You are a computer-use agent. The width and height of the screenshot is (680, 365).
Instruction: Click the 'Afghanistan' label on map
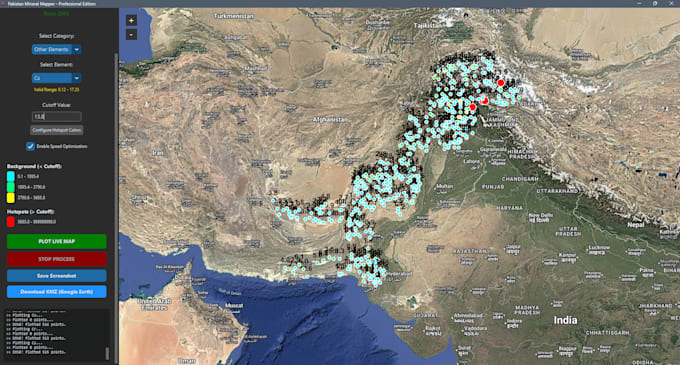330,119
